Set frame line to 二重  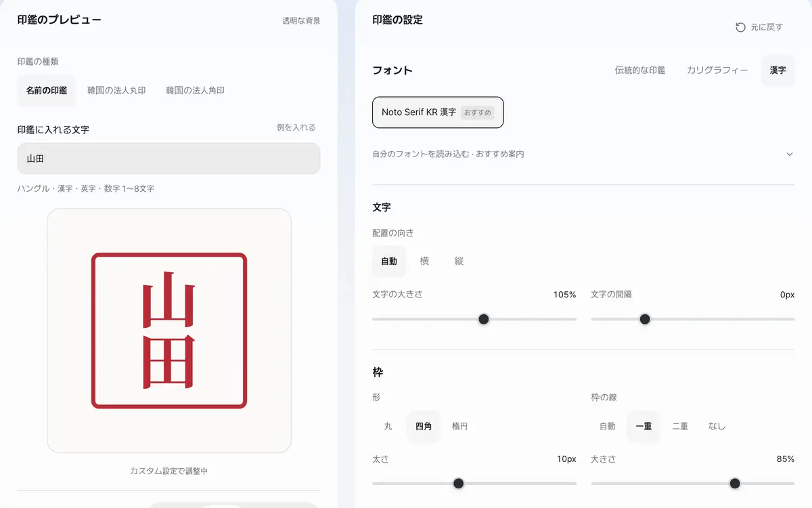680,427
